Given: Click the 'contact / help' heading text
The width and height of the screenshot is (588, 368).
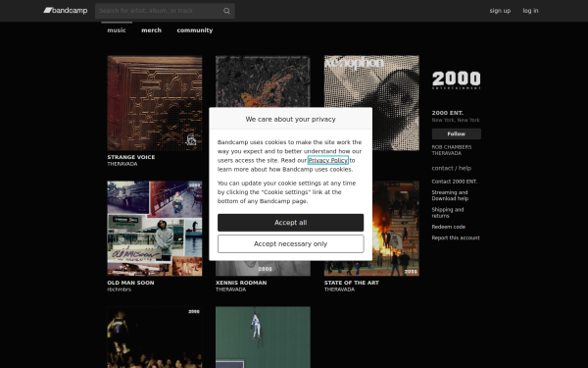Looking at the screenshot, I should pyautogui.click(x=452, y=168).
